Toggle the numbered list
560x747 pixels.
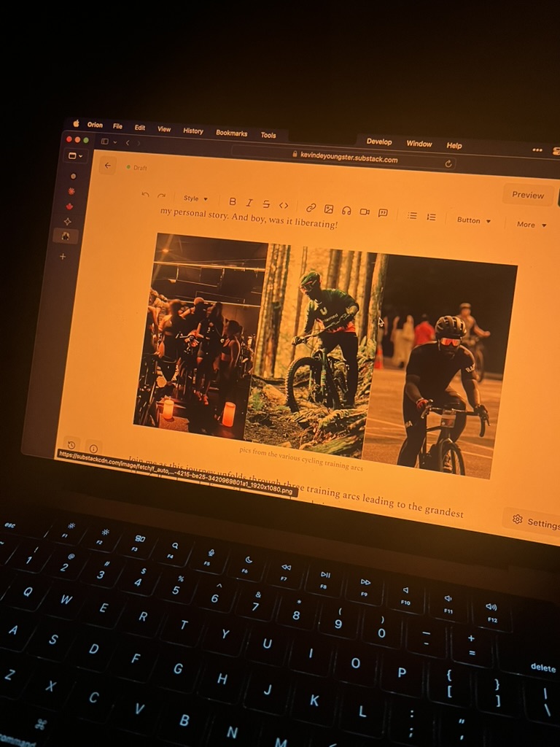pyautogui.click(x=431, y=217)
